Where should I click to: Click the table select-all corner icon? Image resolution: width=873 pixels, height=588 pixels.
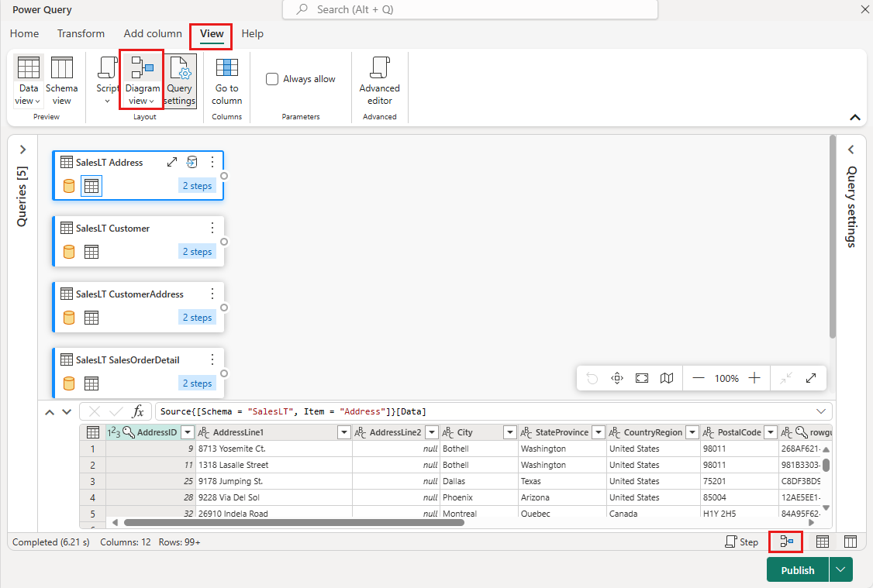(x=93, y=432)
